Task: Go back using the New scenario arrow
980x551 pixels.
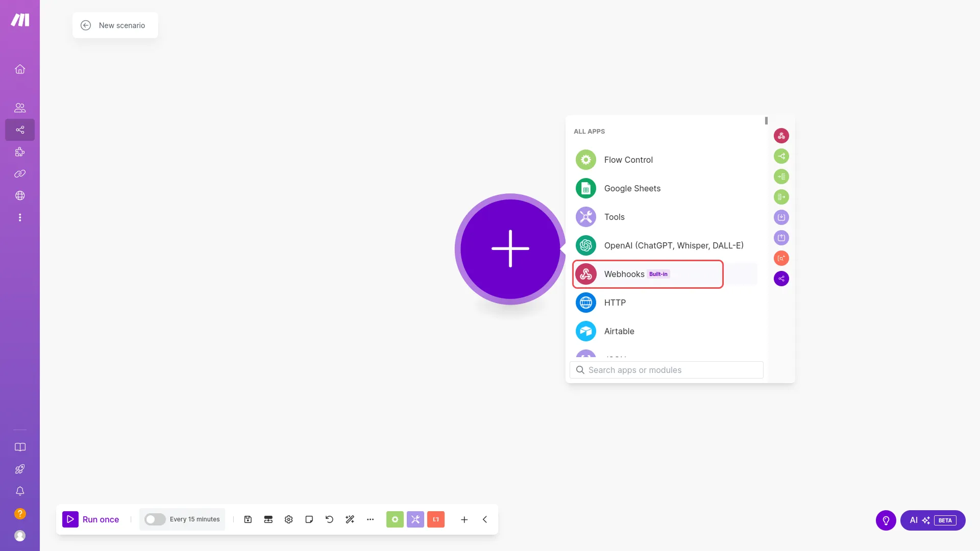Action: point(86,25)
